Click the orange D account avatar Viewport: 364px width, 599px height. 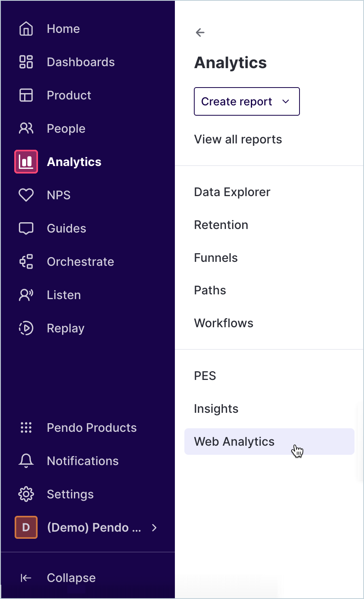(x=26, y=527)
